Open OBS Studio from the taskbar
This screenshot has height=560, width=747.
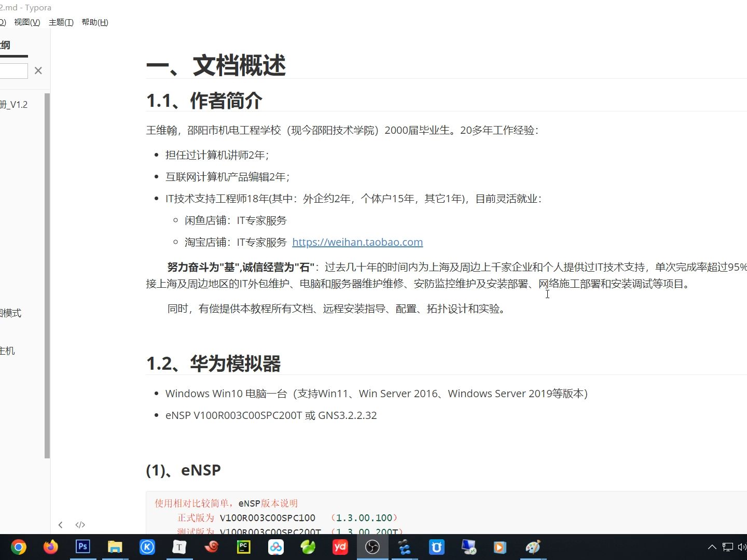[x=372, y=547]
